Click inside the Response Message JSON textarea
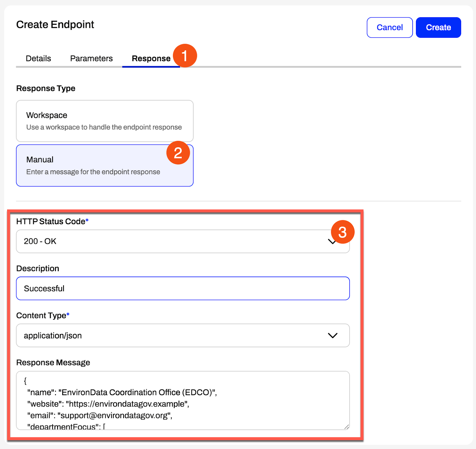 (183, 400)
